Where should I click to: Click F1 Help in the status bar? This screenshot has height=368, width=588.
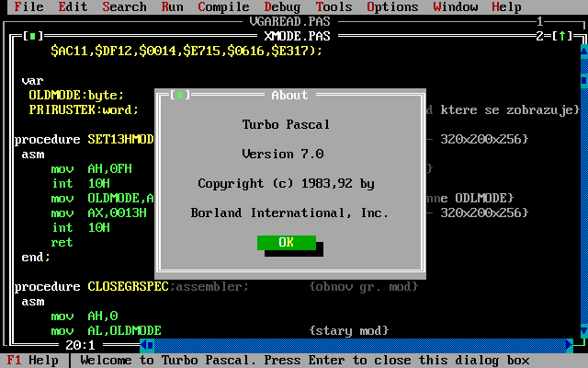coord(33,360)
